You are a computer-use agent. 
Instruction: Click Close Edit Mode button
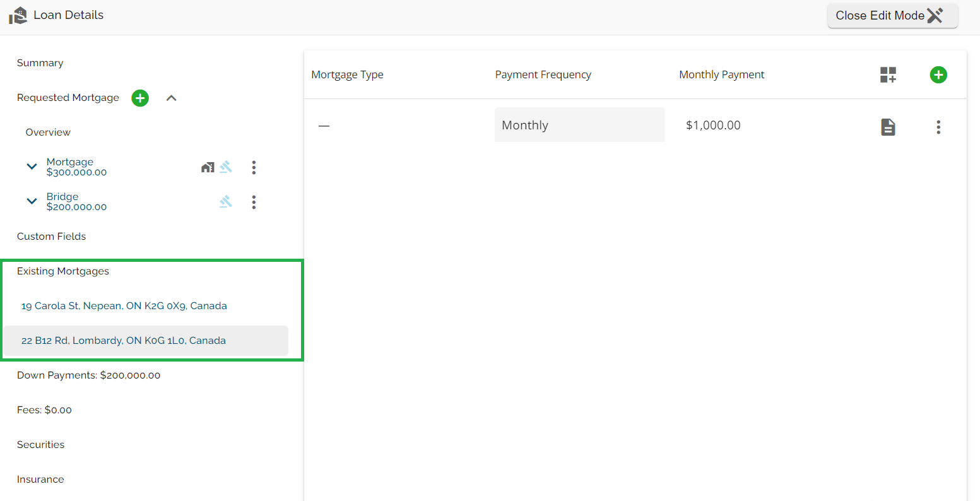coord(892,16)
